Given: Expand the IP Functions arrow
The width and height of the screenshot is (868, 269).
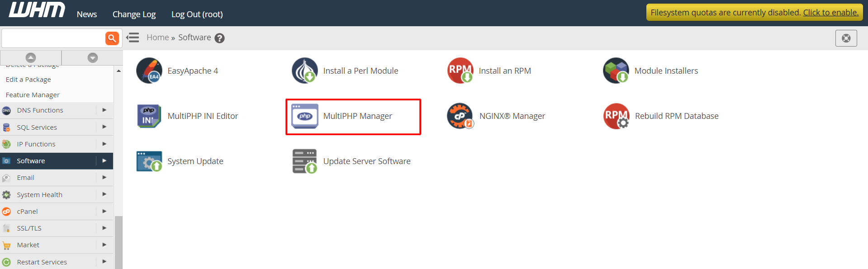Looking at the screenshot, I should pyautogui.click(x=104, y=144).
